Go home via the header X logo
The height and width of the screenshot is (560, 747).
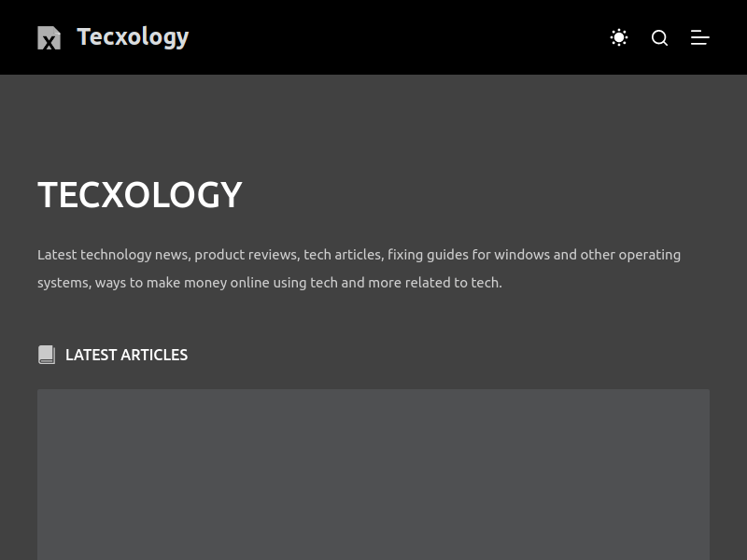(49, 38)
